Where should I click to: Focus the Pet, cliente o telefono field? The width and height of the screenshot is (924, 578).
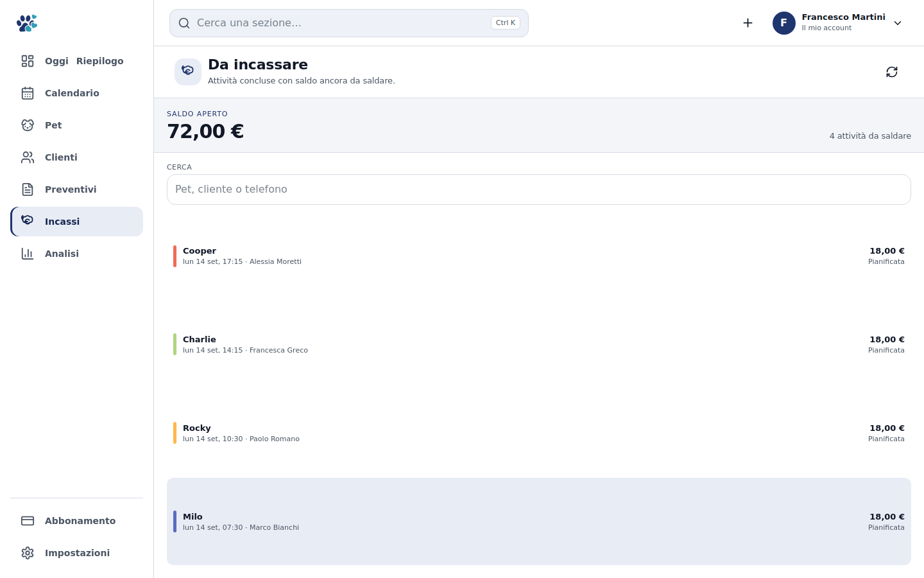(539, 189)
